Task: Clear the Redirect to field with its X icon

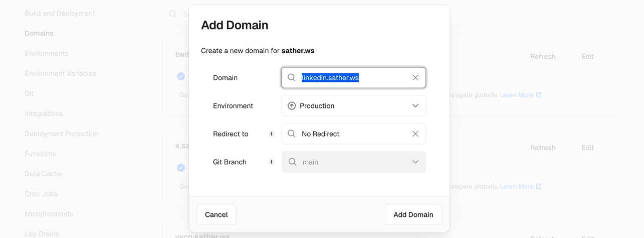Action: pos(415,134)
